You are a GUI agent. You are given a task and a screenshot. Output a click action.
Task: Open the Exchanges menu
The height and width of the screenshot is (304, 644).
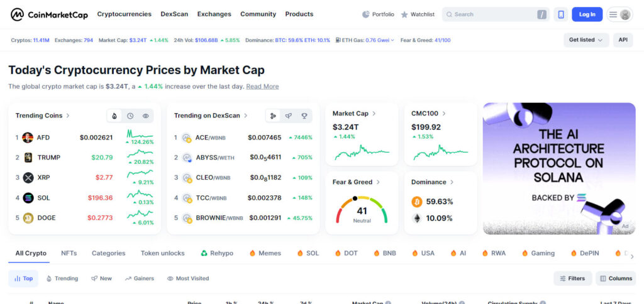[214, 14]
